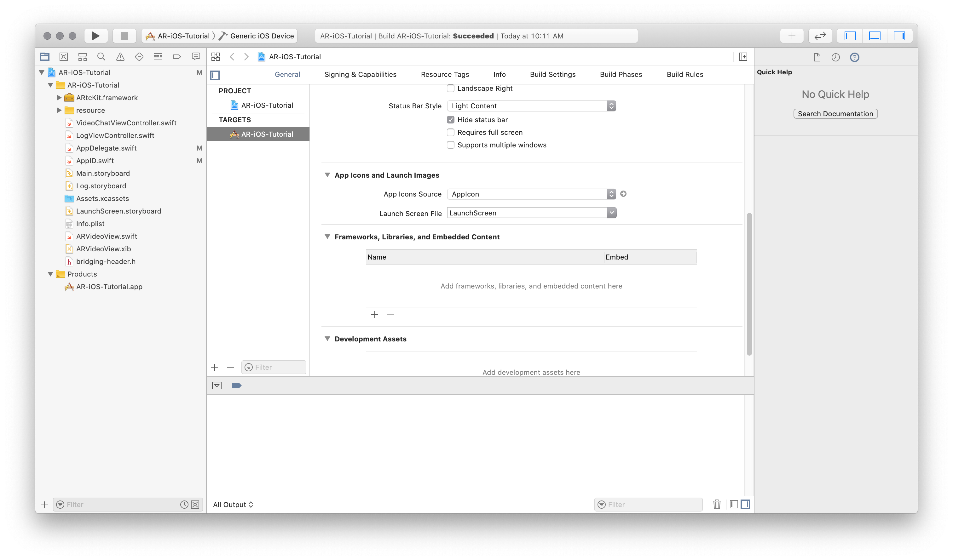Screen dimensions: 953x560
Task: Switch to Build Phases tab
Action: tap(621, 74)
